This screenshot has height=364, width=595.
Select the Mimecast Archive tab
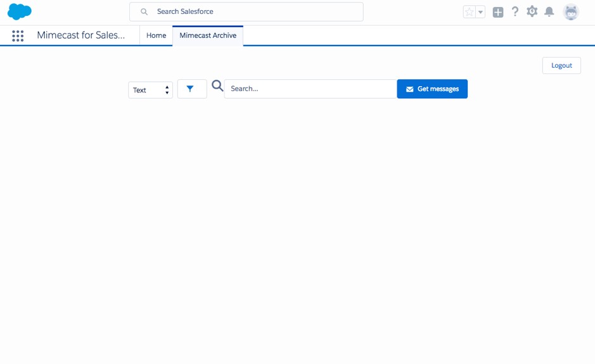click(x=208, y=35)
